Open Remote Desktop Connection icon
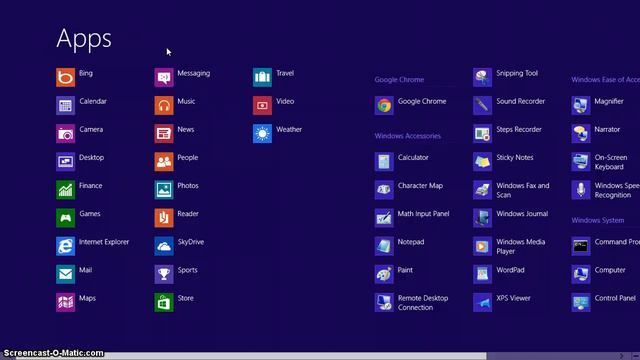The width and height of the screenshot is (640, 360). pos(384,302)
